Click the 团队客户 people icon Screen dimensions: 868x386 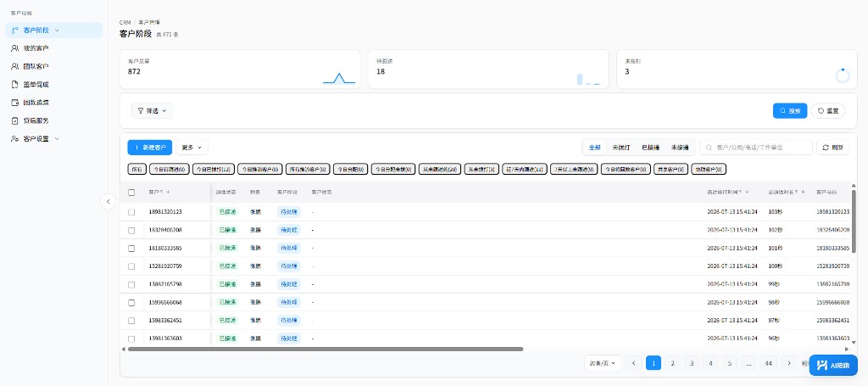[15, 66]
